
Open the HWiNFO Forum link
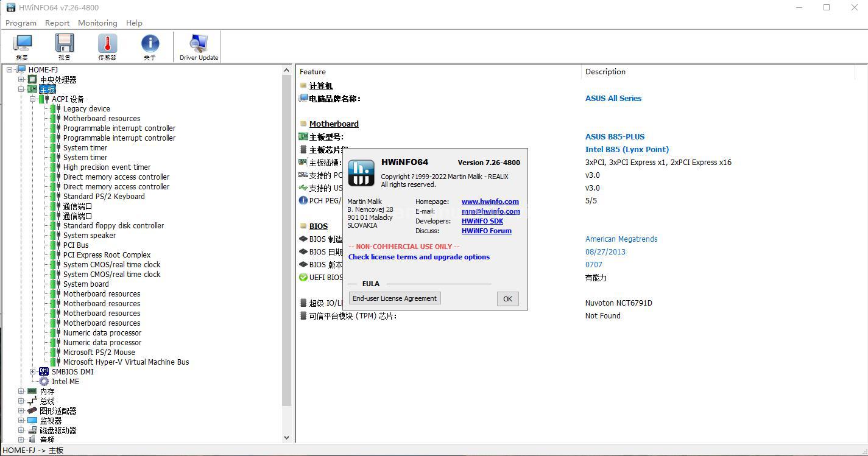487,231
